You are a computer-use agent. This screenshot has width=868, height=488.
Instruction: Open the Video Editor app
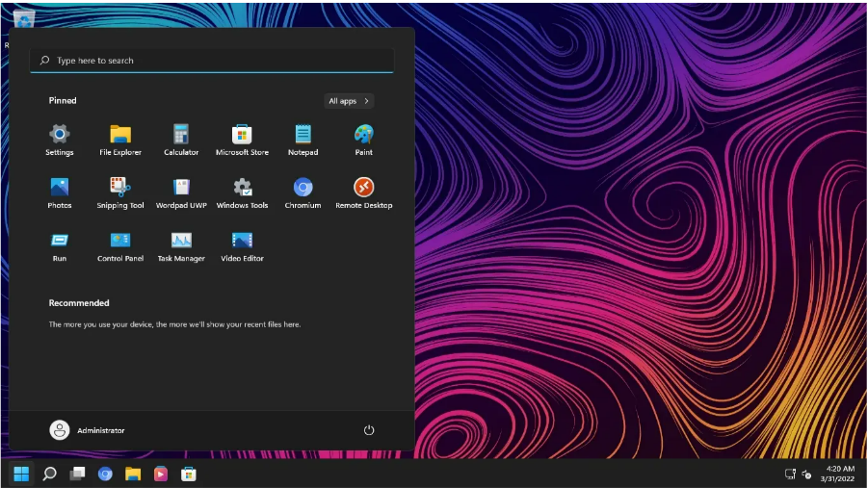[x=242, y=246]
